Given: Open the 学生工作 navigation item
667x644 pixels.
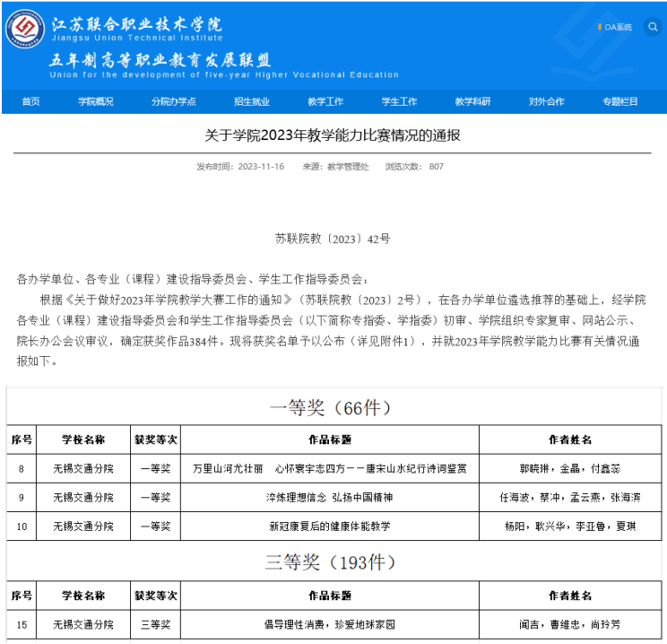Looking at the screenshot, I should (399, 101).
